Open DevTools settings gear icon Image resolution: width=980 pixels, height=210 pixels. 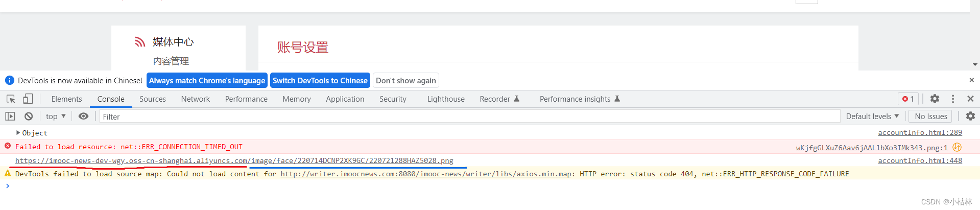[935, 99]
